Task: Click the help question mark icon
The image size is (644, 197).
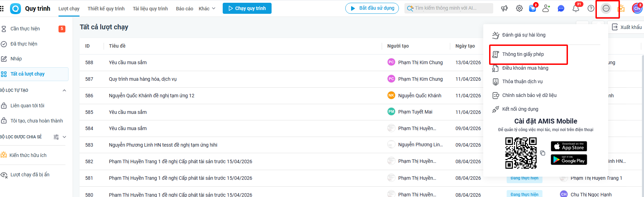Action: (x=591, y=8)
